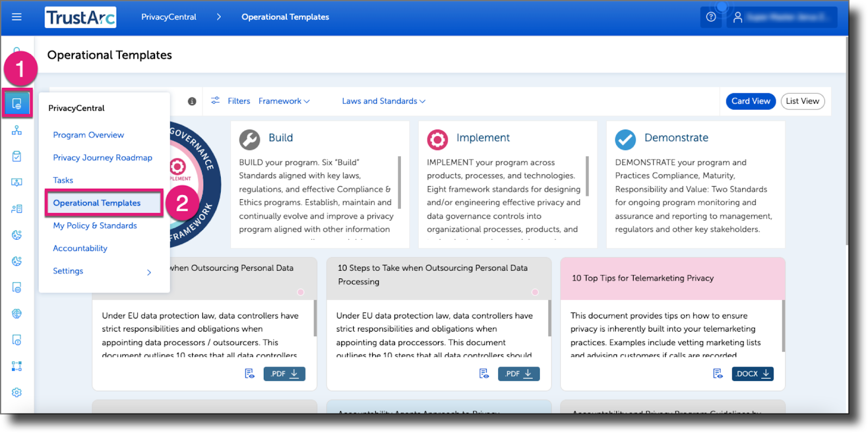This screenshot has width=868, height=433.
Task: Open Settings in PrivacyCentral menu
Action: [x=68, y=271]
